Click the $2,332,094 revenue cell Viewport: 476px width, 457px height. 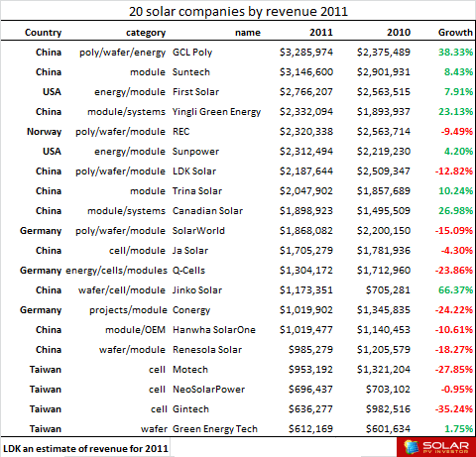click(x=306, y=112)
